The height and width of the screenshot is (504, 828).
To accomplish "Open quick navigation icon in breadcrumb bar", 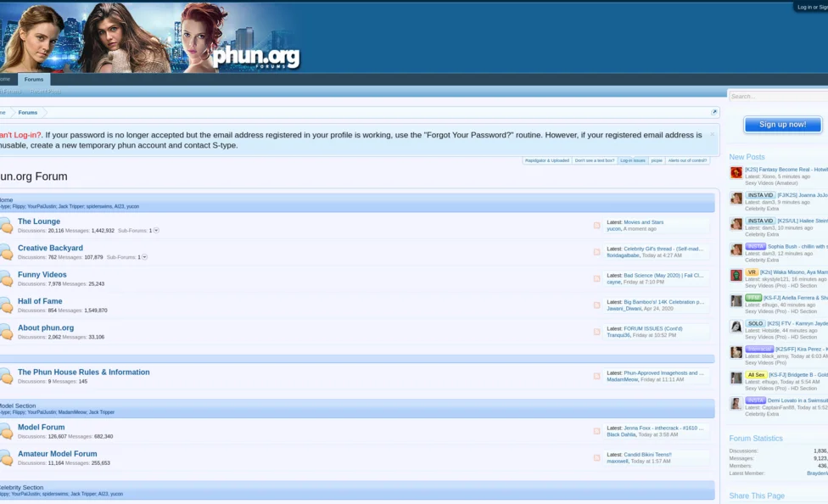I will point(714,112).
